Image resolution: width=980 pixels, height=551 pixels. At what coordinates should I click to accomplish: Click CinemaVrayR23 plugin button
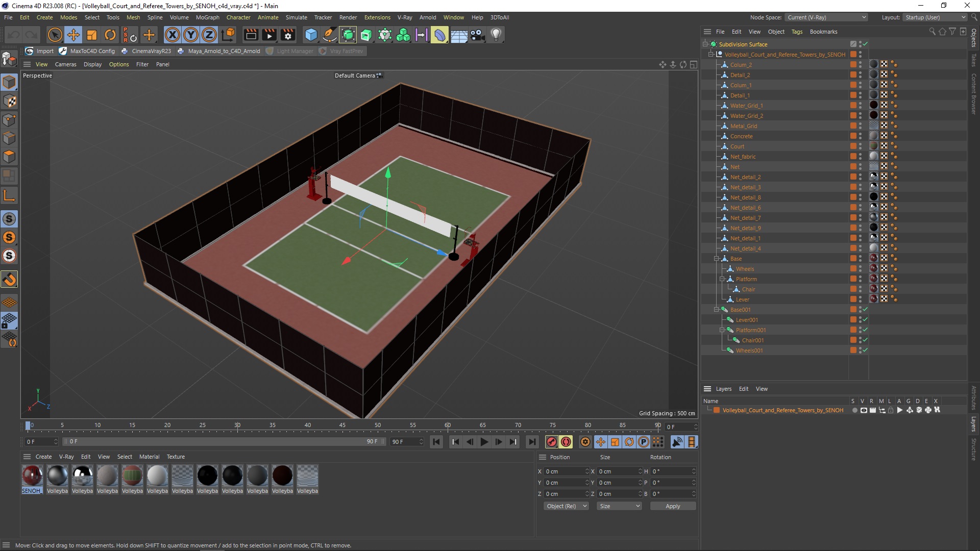(x=146, y=51)
